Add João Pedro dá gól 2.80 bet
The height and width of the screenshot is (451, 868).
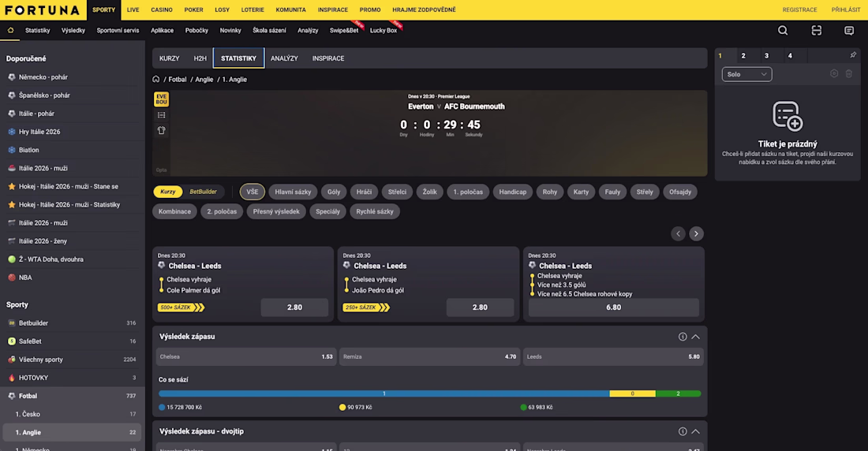click(x=480, y=307)
